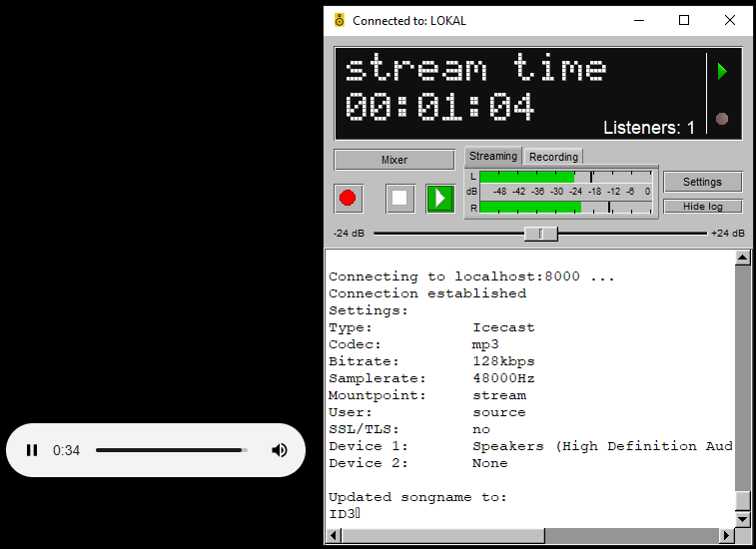Switch to the Recording tab
756x549 pixels.
coord(553,157)
